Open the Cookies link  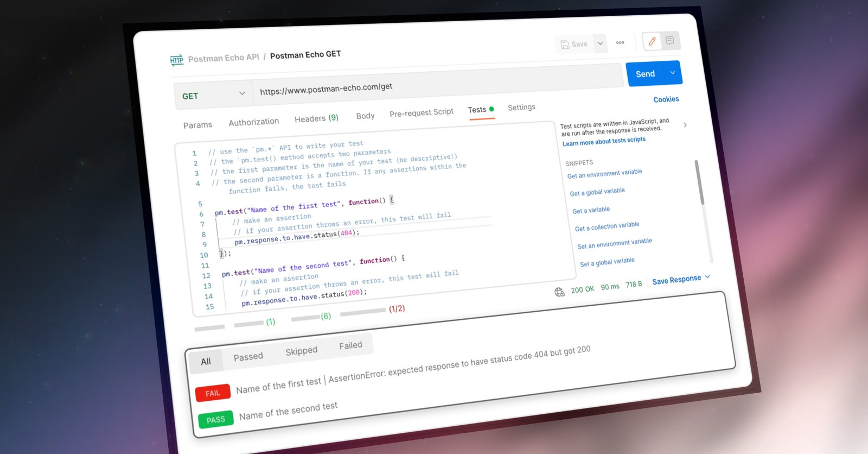click(666, 99)
